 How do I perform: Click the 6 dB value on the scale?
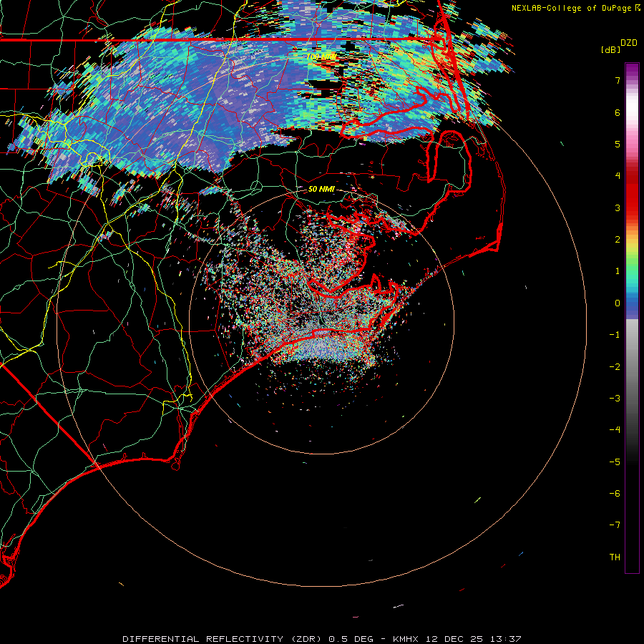pyautogui.click(x=618, y=112)
